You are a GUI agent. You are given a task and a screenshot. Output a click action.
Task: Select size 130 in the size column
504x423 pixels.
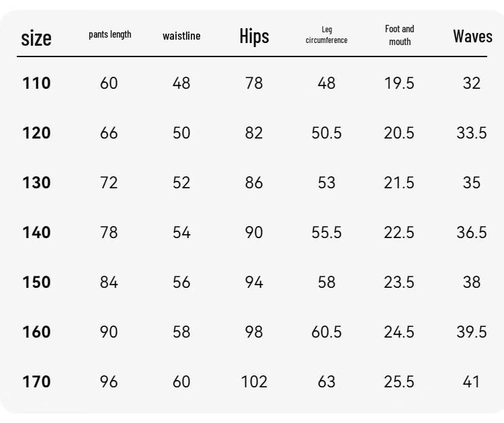click(x=36, y=183)
